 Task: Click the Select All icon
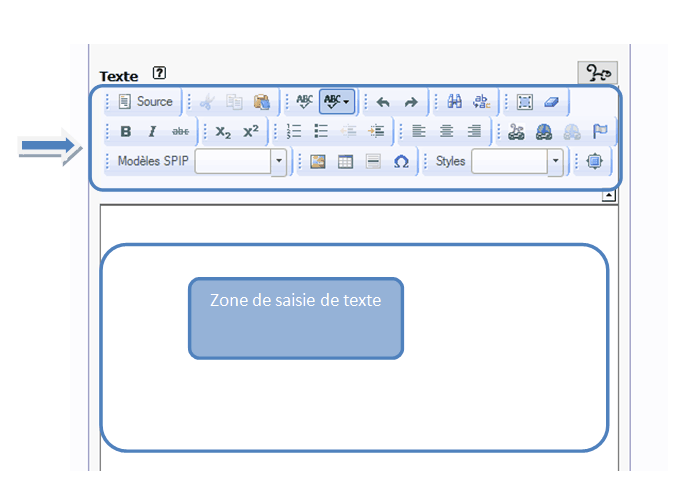click(525, 102)
